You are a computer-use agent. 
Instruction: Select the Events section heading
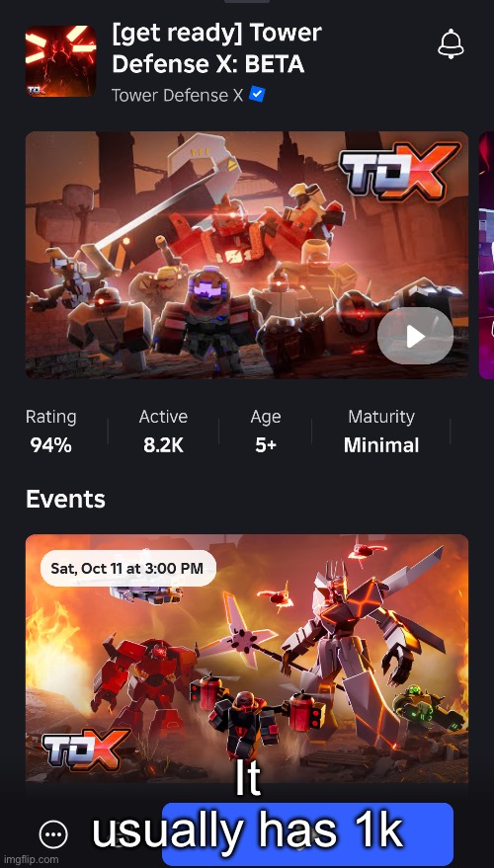(x=65, y=500)
